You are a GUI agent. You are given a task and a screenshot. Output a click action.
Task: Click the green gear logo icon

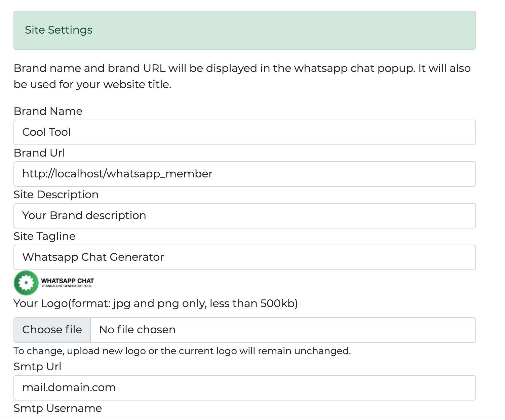[26, 283]
